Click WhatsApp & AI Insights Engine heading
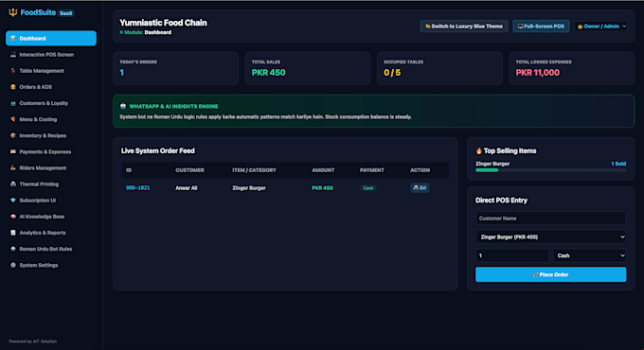The image size is (644, 350). coord(173,106)
